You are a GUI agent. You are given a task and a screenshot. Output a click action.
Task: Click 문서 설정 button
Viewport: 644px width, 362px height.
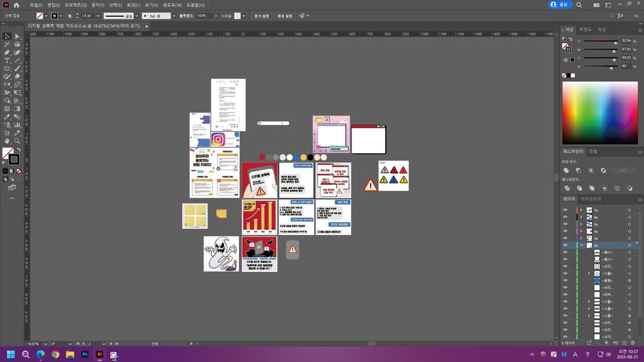(x=261, y=16)
